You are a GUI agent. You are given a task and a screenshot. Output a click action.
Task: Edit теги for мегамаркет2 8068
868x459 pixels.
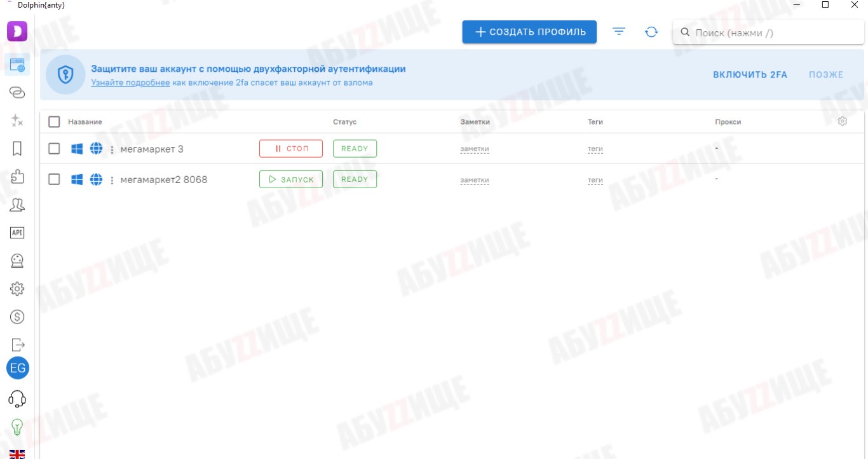click(595, 180)
